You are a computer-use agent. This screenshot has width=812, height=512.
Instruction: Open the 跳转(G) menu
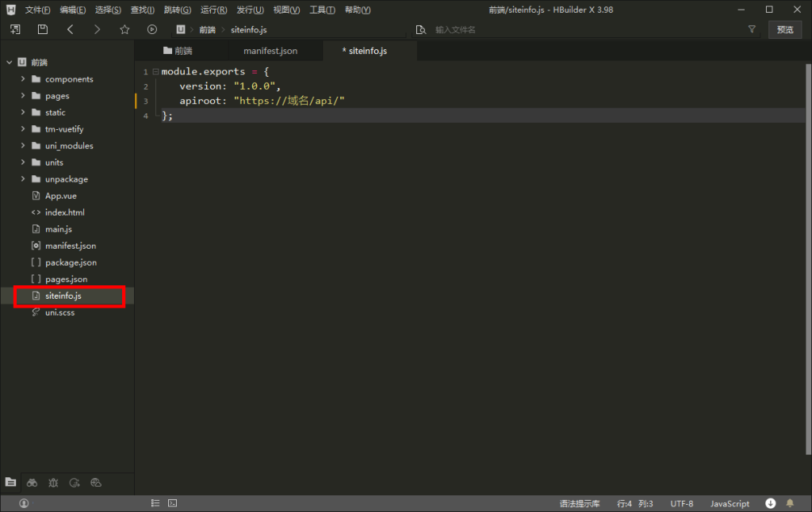tap(177, 10)
